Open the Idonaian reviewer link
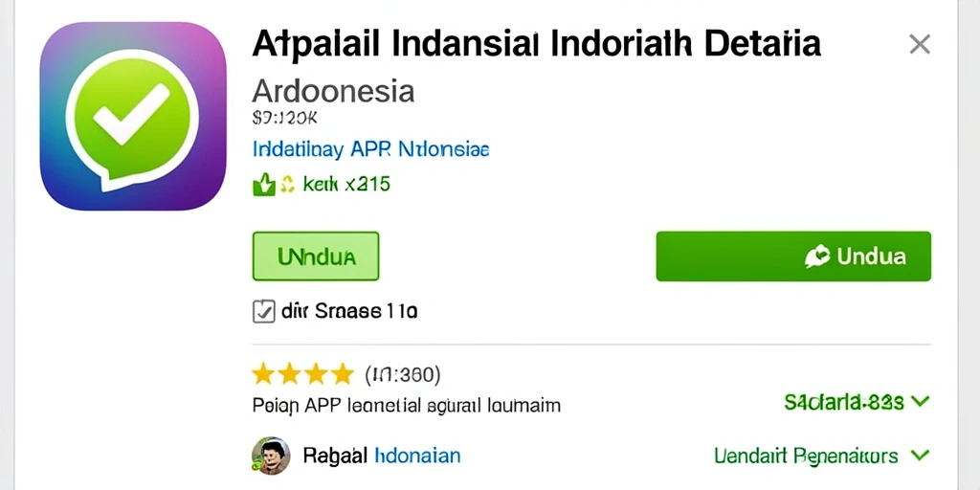This screenshot has width=980, height=490. pos(417,455)
